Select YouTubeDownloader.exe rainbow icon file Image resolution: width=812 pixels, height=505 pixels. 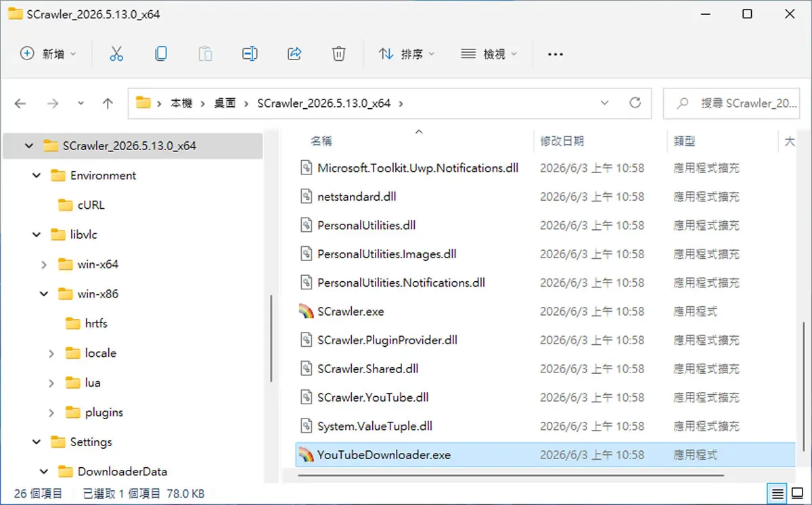(307, 455)
